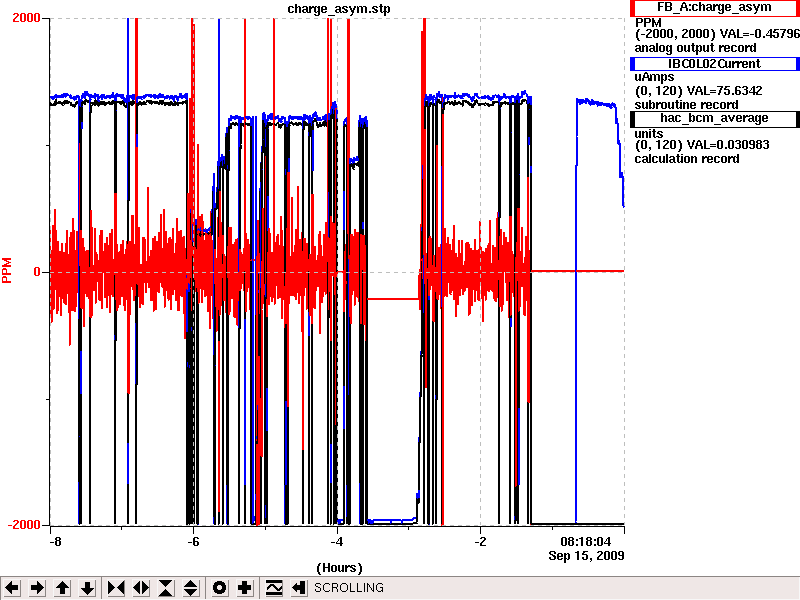Click the charge_asym.stp plot title
Screen dimensions: 800x600
coord(339,9)
